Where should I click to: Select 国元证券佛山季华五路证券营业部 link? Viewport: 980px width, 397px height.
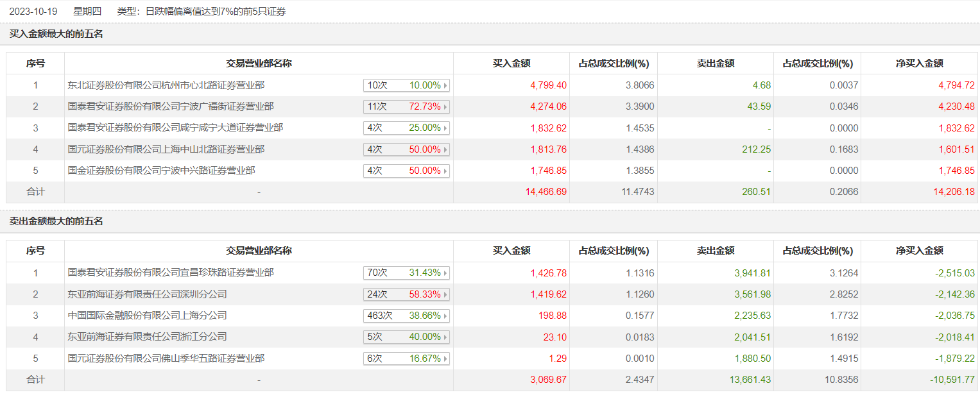(166, 359)
